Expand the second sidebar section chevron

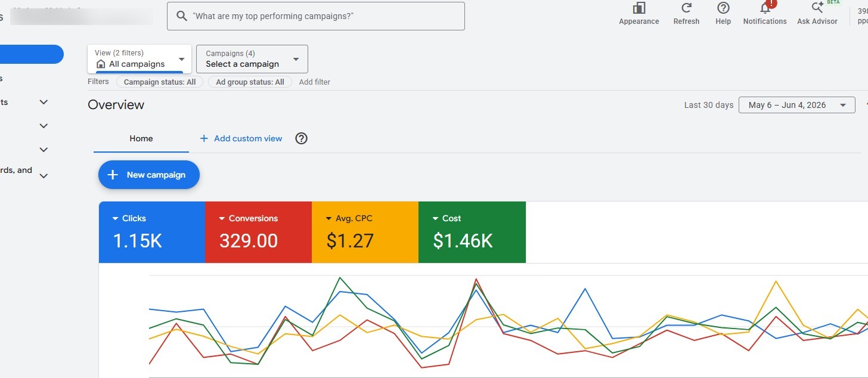(x=44, y=126)
